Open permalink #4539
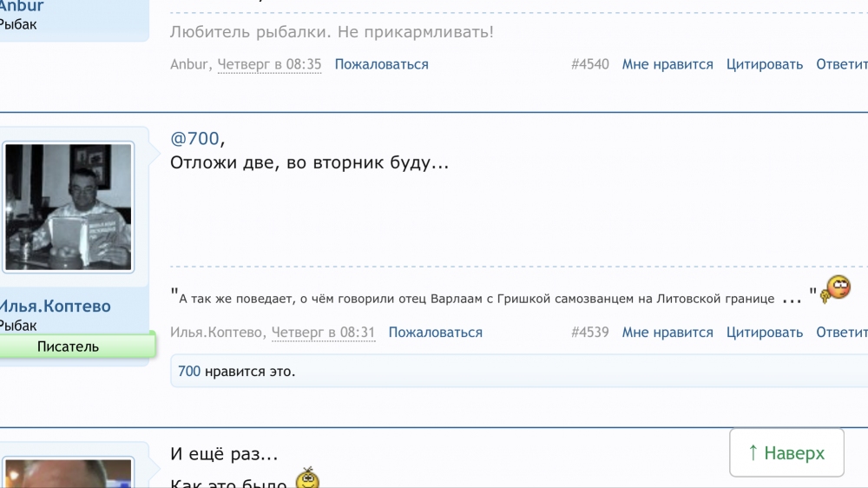The height and width of the screenshot is (488, 868). pos(590,333)
